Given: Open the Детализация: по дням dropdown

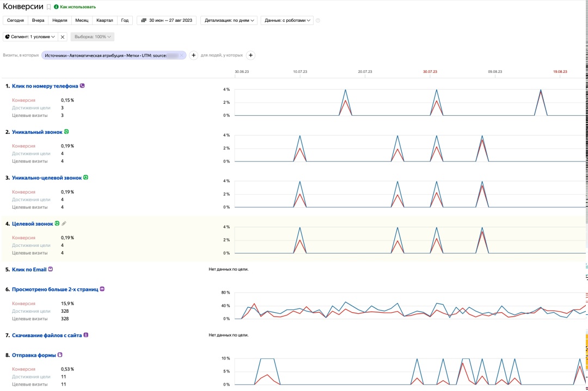Looking at the screenshot, I should pyautogui.click(x=228, y=21).
